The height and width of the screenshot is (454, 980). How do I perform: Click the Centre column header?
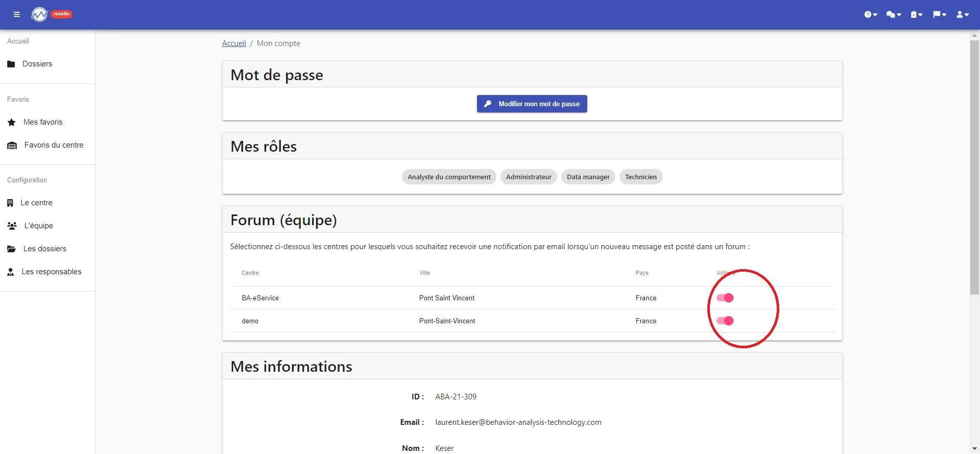[250, 273]
